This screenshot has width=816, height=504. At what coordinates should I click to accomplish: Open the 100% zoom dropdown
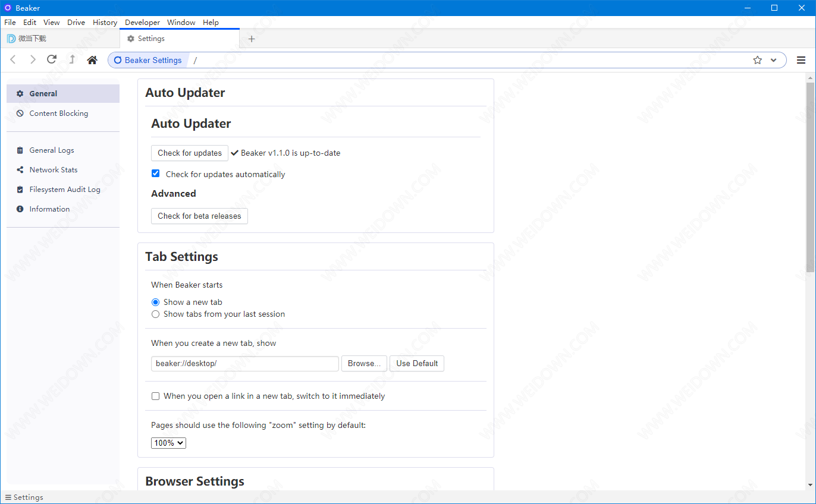tap(168, 443)
